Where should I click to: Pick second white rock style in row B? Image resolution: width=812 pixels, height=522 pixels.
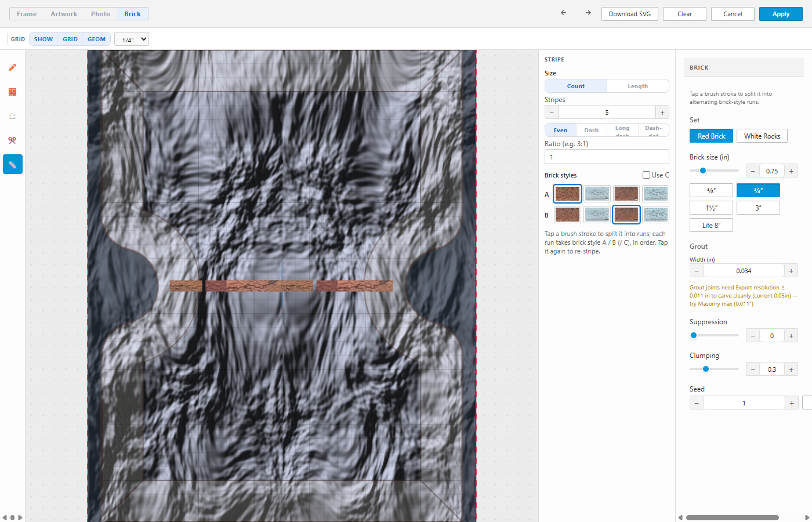[597, 215]
